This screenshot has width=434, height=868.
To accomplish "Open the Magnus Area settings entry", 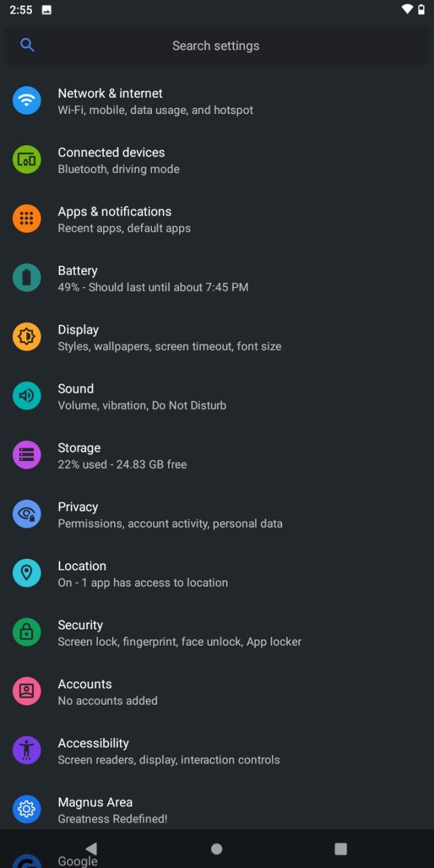I will pos(217,809).
